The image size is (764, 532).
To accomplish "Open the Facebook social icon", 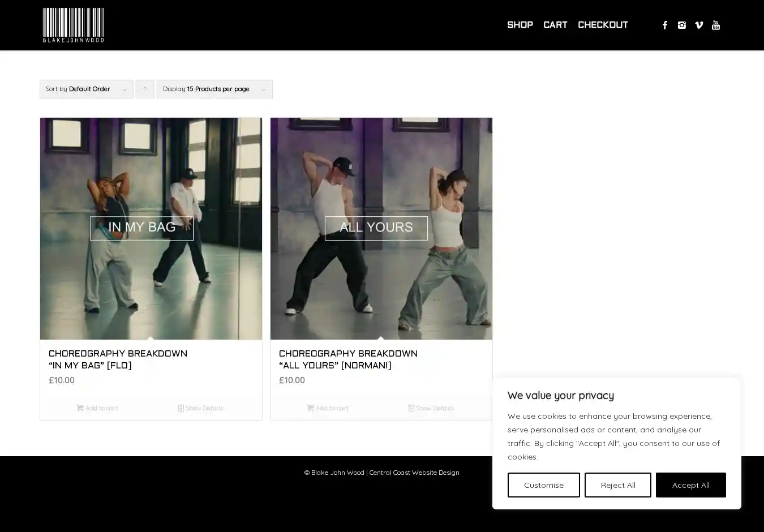I will point(665,25).
